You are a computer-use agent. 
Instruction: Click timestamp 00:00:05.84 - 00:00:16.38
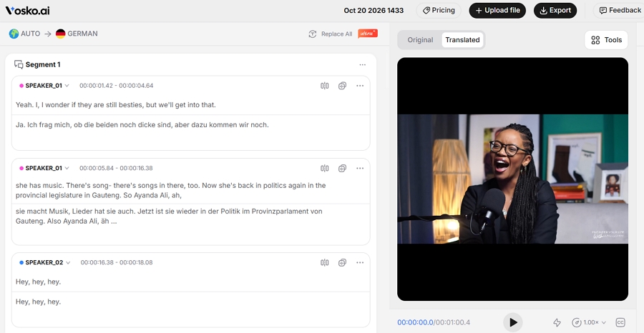(x=116, y=168)
